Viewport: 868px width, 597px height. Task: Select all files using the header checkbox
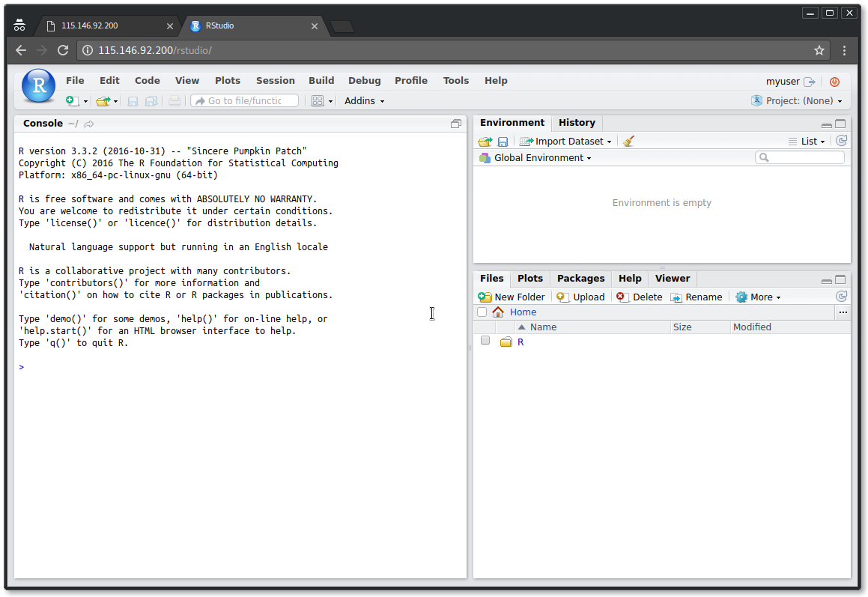(x=482, y=312)
